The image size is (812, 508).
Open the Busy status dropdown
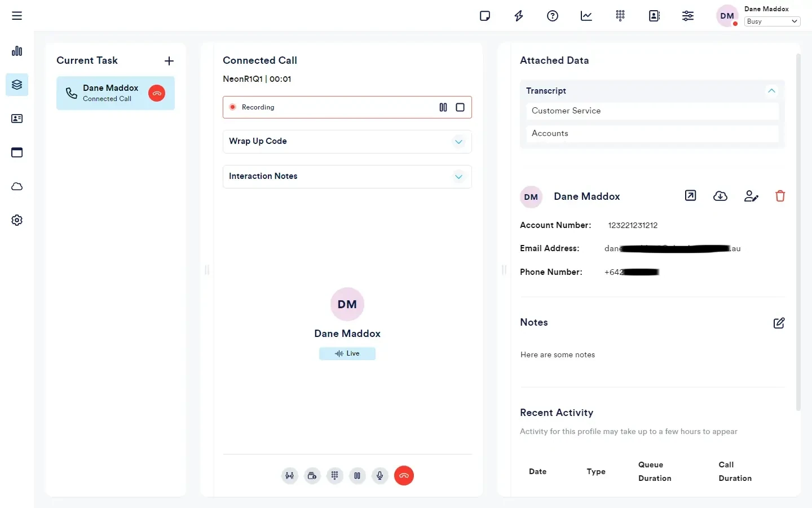772,21
